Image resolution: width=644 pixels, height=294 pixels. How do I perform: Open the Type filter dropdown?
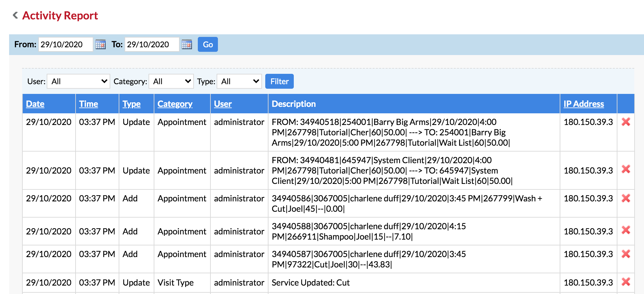(x=239, y=81)
